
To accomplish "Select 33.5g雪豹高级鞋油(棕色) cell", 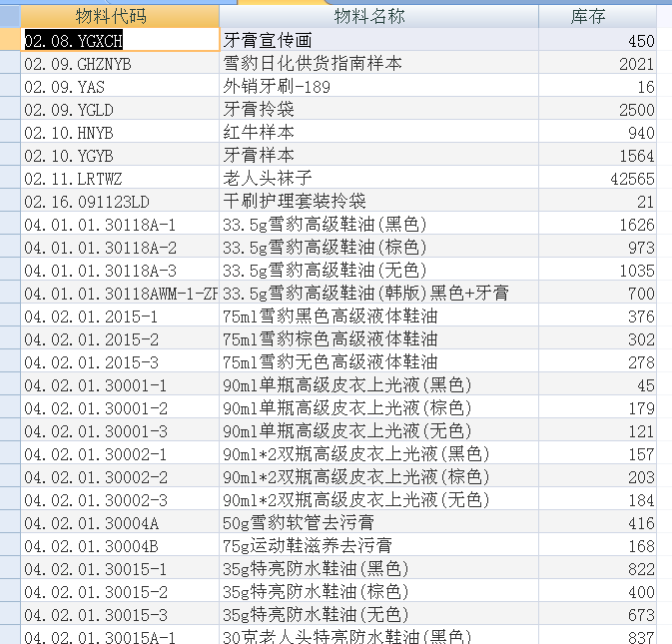I will 378,248.
